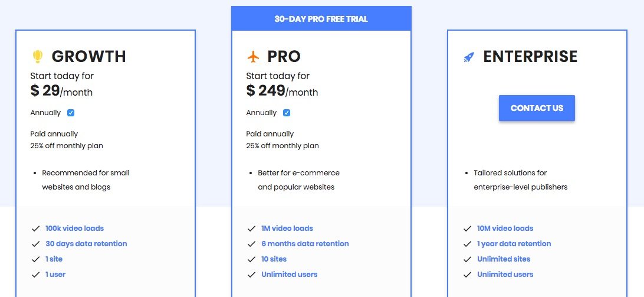Click the Pro plan airplane icon
Image resolution: width=644 pixels, height=297 pixels.
(x=253, y=57)
